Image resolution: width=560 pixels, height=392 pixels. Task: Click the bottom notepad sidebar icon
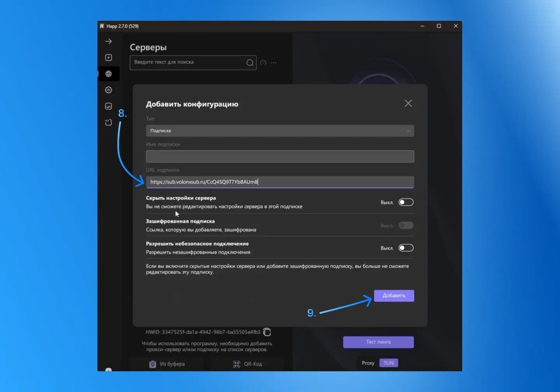108,122
